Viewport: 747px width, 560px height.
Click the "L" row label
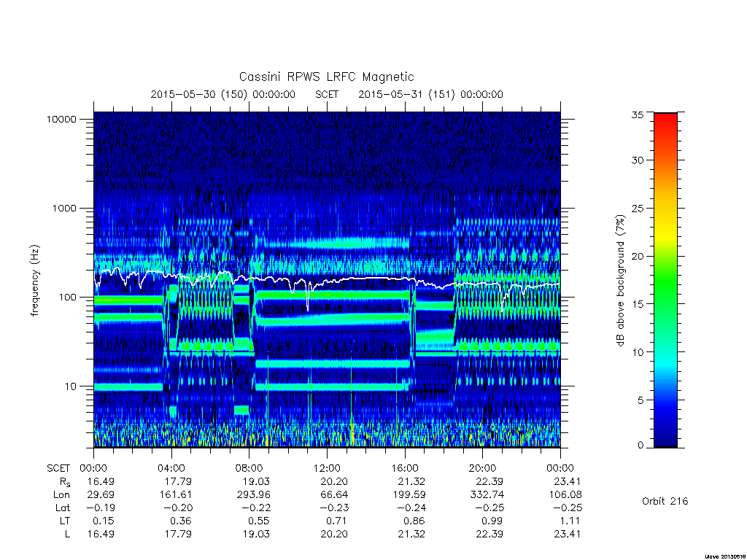pyautogui.click(x=67, y=534)
